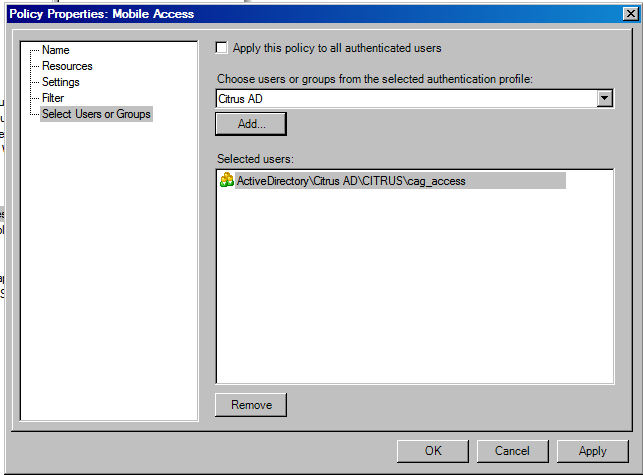
Task: Open the Settings tree item
Action: point(61,82)
